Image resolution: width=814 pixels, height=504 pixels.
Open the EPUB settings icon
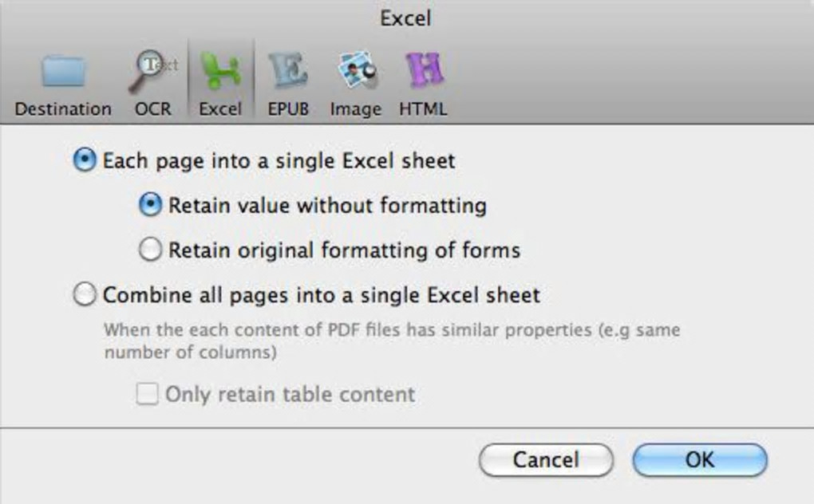click(x=287, y=72)
